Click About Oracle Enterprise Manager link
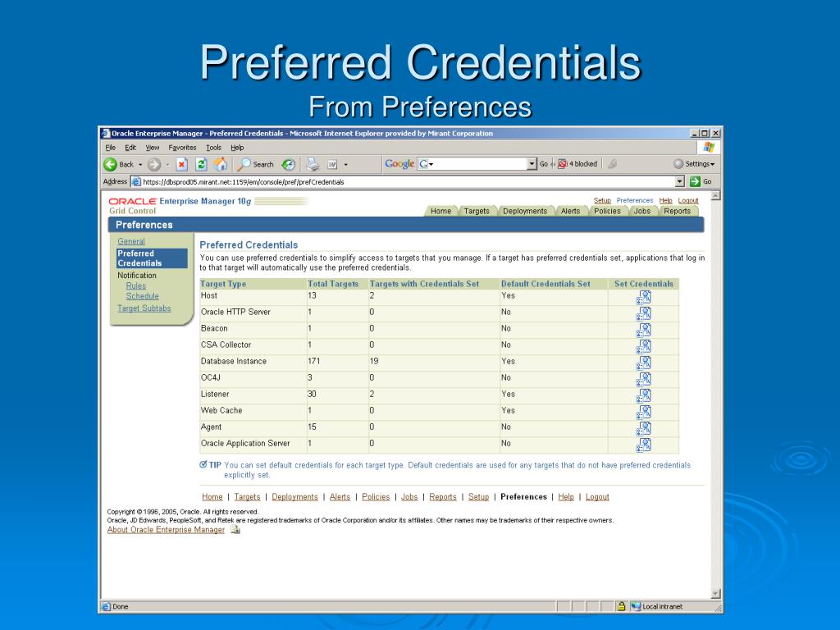Viewport: 840px width, 630px height. point(166,529)
